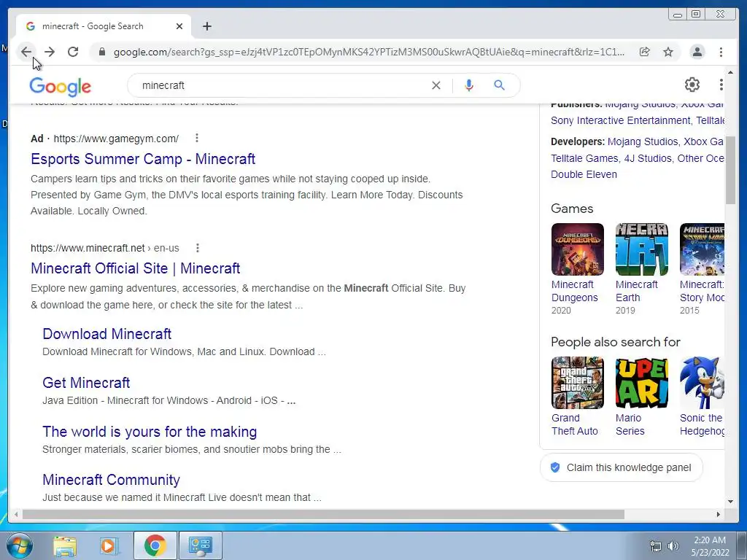The width and height of the screenshot is (747, 560).
Task: Open the Windows Start menu orb
Action: click(20, 545)
